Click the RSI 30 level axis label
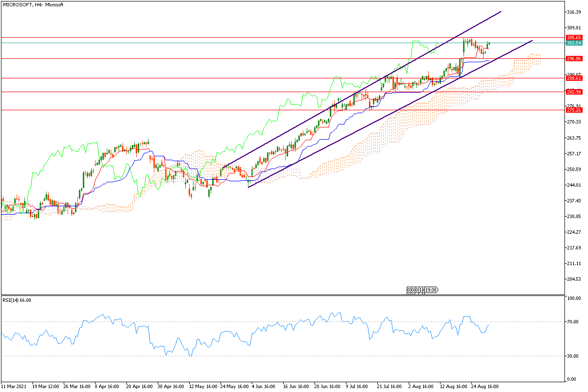Screen dimensions: 588x392 coord(571,356)
